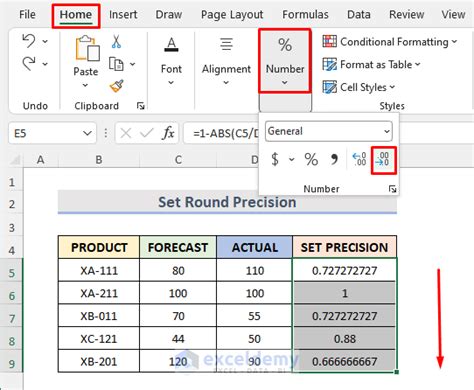
Task: Click the Set Round Precision title cell
Action: coord(227,202)
